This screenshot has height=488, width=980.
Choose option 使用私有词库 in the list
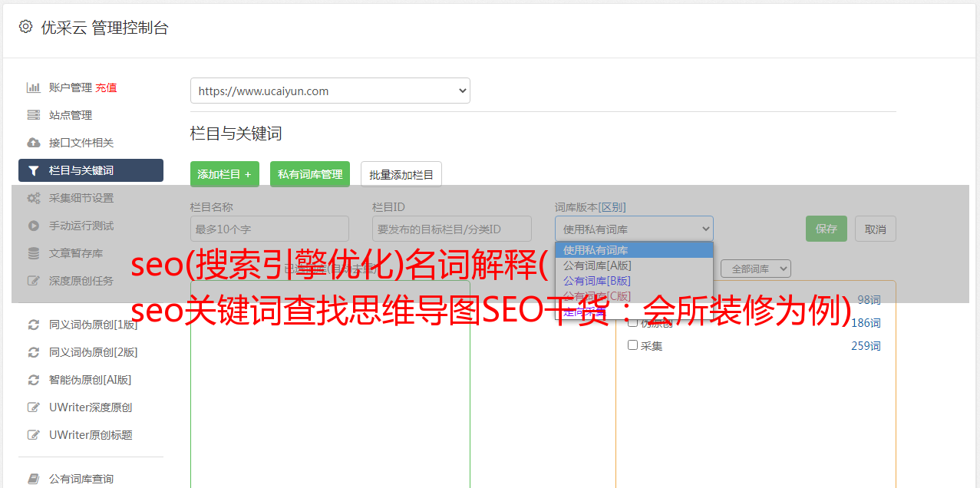click(x=634, y=250)
